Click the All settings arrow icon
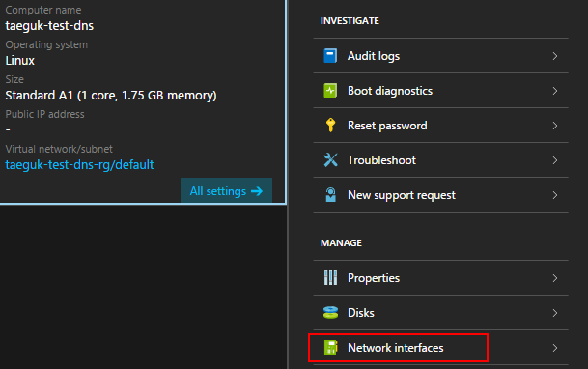 click(x=257, y=191)
